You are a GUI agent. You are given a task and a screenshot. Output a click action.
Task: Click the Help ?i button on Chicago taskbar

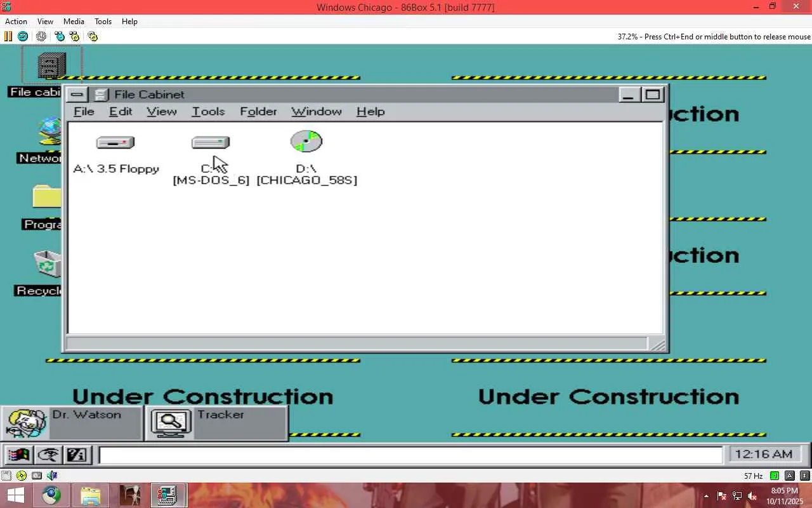[x=77, y=455]
